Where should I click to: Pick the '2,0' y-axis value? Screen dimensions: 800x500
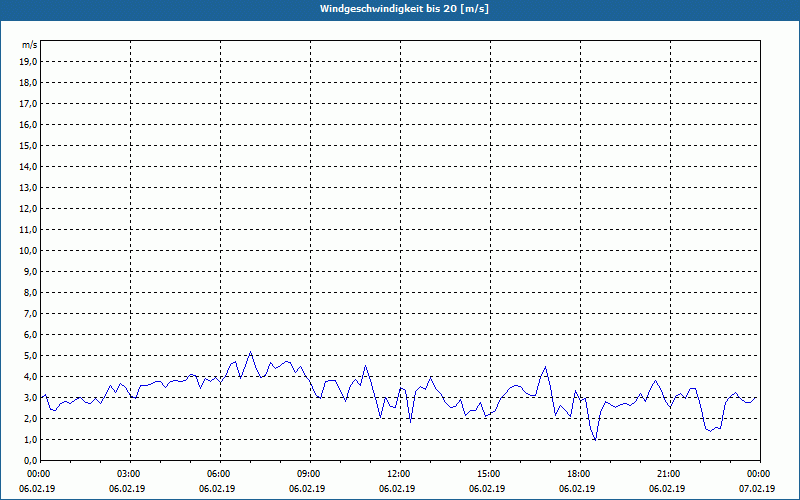[x=30, y=418]
